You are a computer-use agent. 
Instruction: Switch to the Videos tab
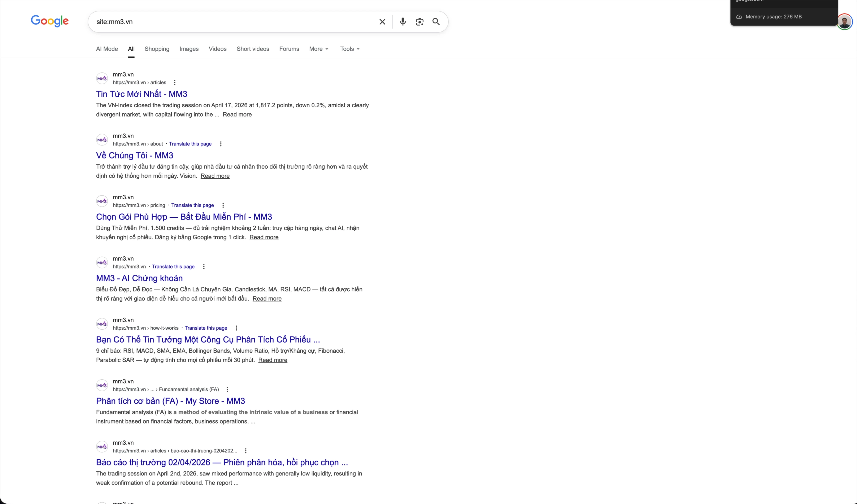pyautogui.click(x=217, y=49)
